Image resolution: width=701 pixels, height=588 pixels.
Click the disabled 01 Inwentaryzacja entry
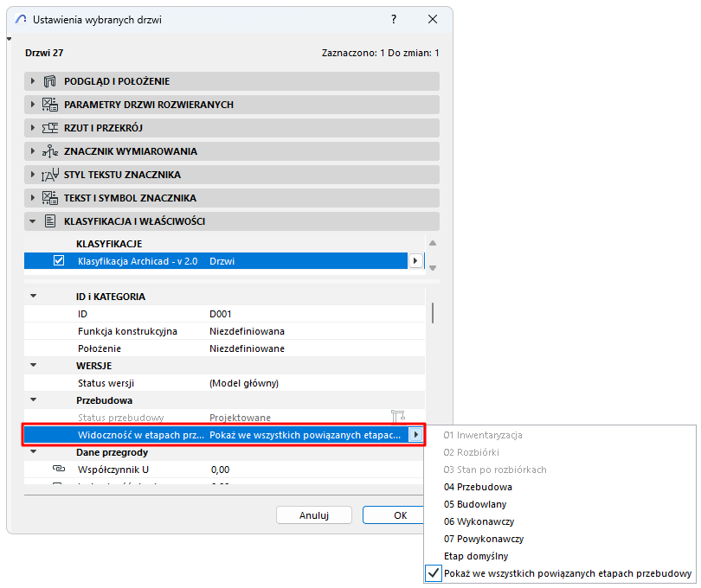coord(483,435)
